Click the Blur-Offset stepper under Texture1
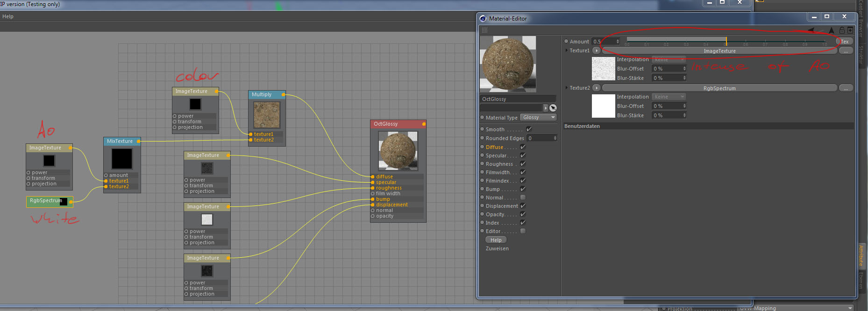This screenshot has width=868, height=311. 684,69
